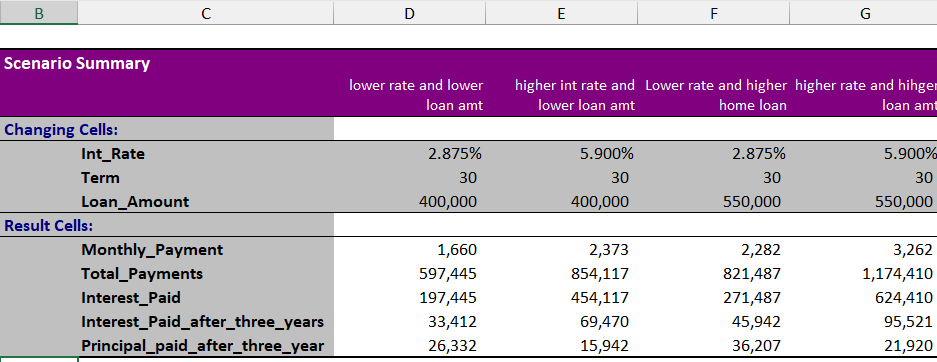Click the Total_Payments row label

point(142,274)
